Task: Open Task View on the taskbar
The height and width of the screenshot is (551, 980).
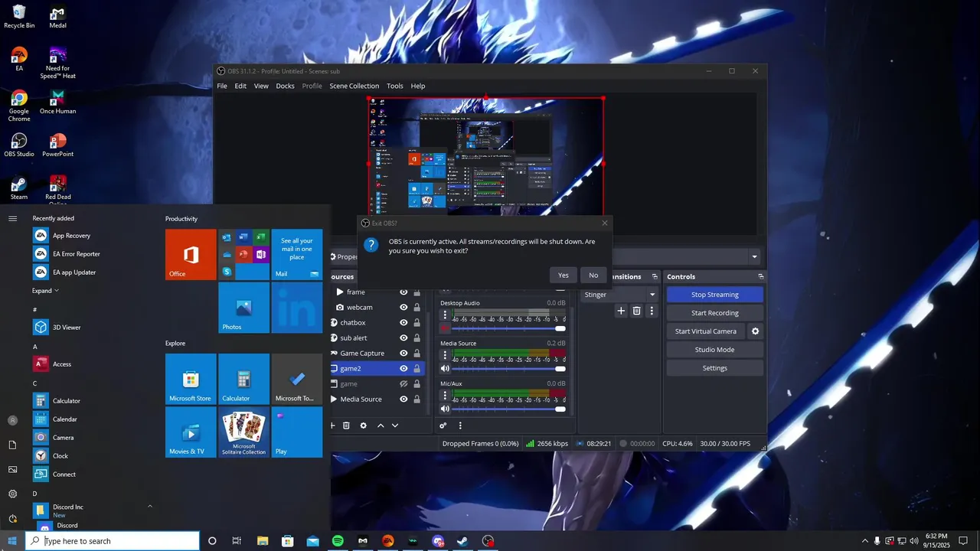Action: (237, 541)
